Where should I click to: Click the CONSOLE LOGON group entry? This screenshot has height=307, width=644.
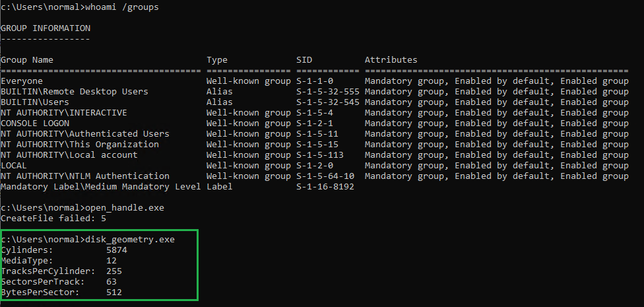tap(35, 123)
